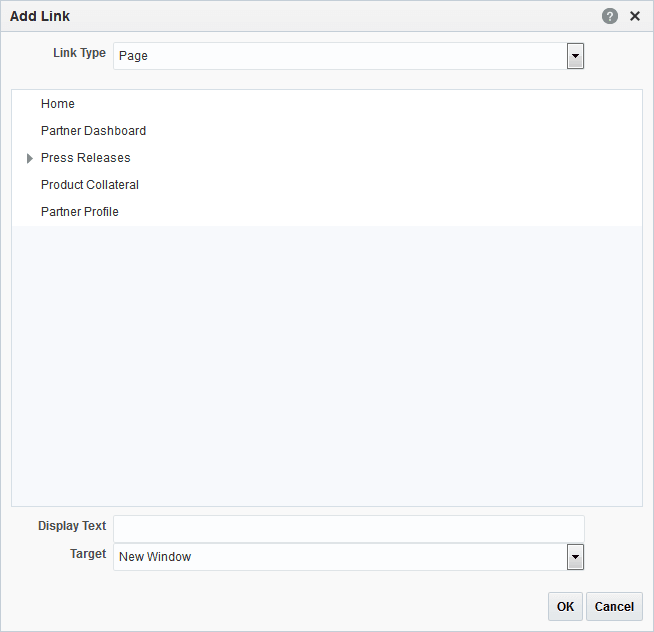Expand the Press Releases node triangle
Image resolution: width=654 pixels, height=632 pixels.
pyautogui.click(x=30, y=158)
